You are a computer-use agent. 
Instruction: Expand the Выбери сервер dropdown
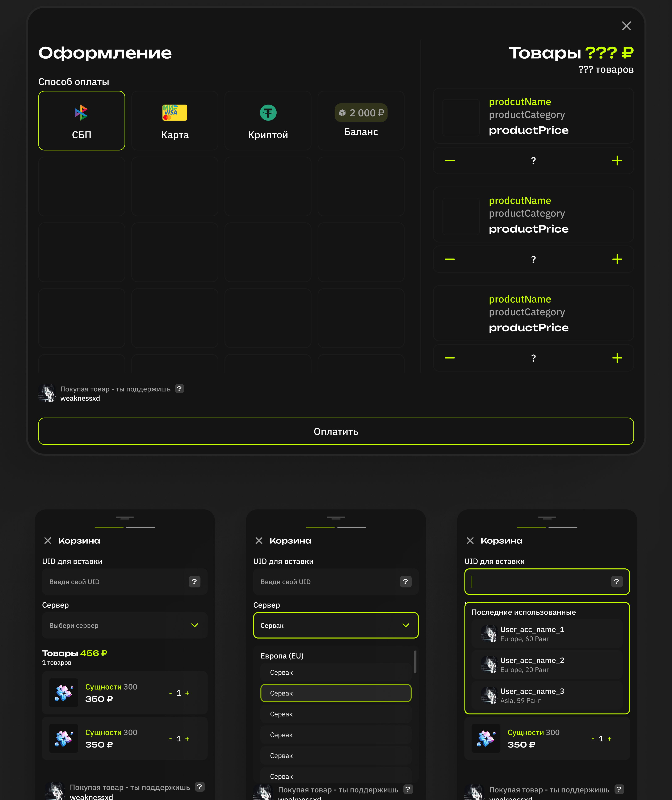point(125,625)
